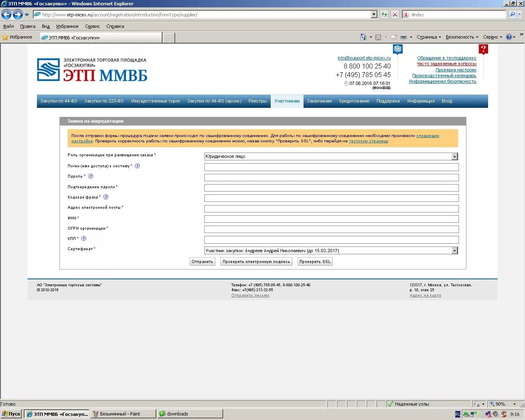The width and height of the screenshot is (525, 420).
Task: Submit the form with Отправить button
Action: coord(202,262)
